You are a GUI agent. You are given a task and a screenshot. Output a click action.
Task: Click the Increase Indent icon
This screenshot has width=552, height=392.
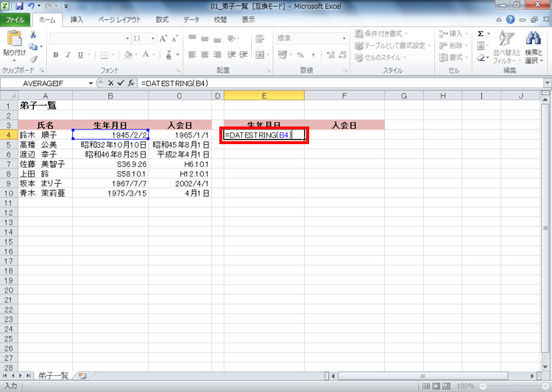point(244,55)
